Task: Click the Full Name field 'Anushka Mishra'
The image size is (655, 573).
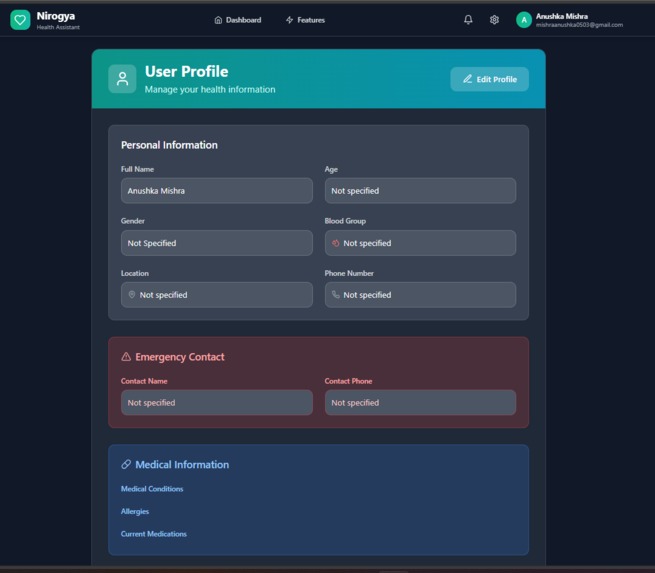Action: pyautogui.click(x=217, y=190)
